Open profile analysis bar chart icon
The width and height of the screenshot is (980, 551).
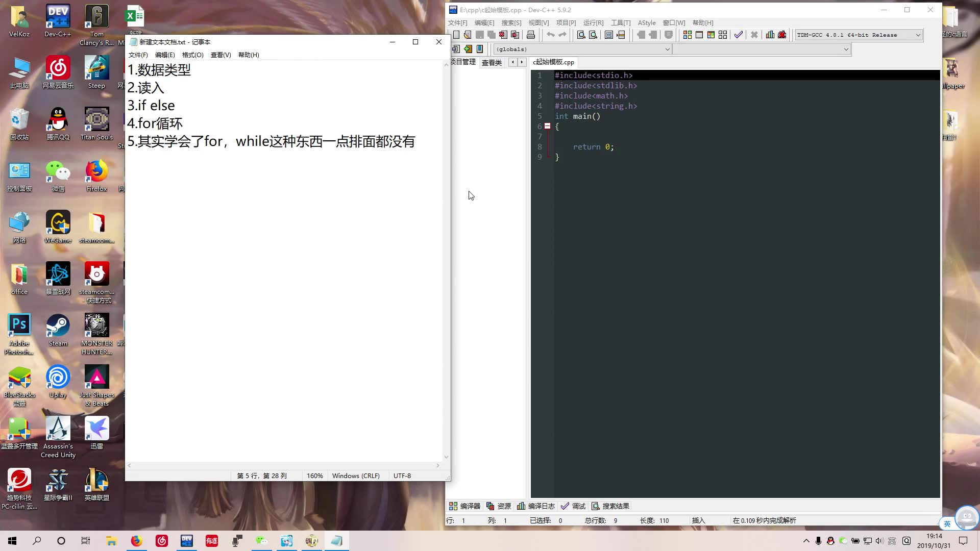pos(770,35)
